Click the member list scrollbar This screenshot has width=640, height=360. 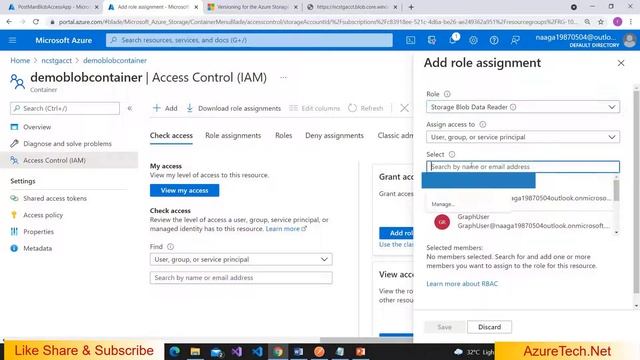tap(616, 190)
